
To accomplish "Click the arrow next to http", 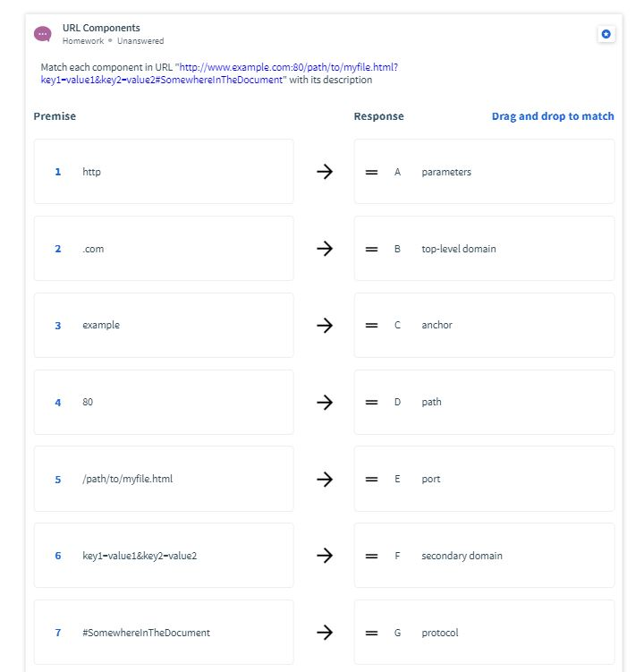I will click(325, 172).
